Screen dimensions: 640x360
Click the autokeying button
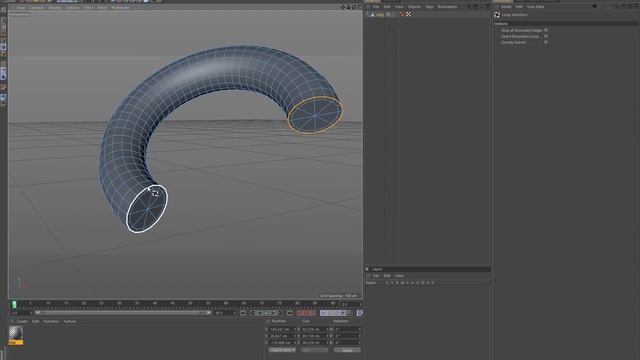pos(307,313)
